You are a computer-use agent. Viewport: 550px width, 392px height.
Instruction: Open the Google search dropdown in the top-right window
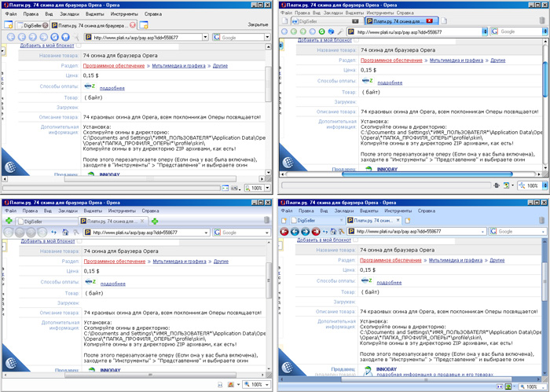pyautogui.click(x=544, y=31)
